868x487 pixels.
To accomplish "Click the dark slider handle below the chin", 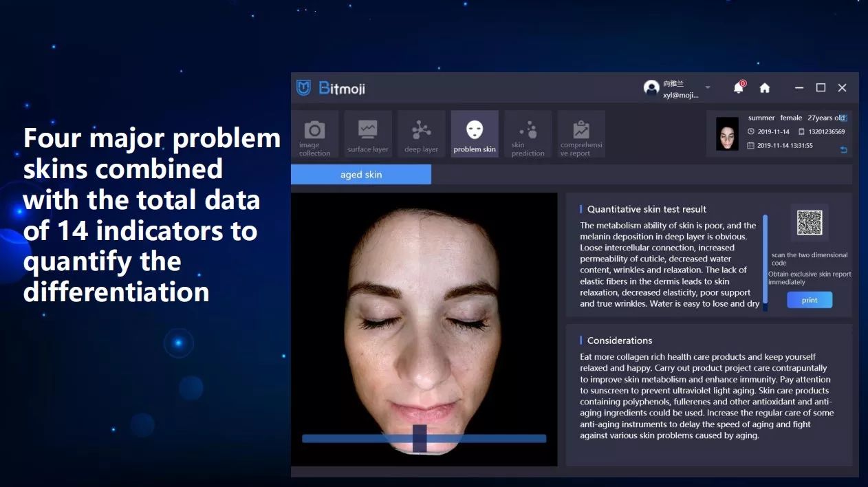I will [420, 438].
